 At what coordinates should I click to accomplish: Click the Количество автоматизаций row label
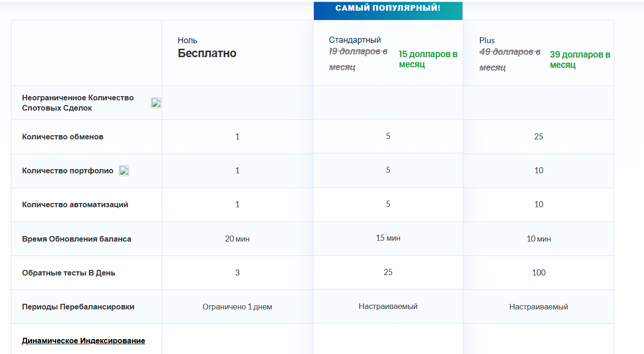(75, 204)
